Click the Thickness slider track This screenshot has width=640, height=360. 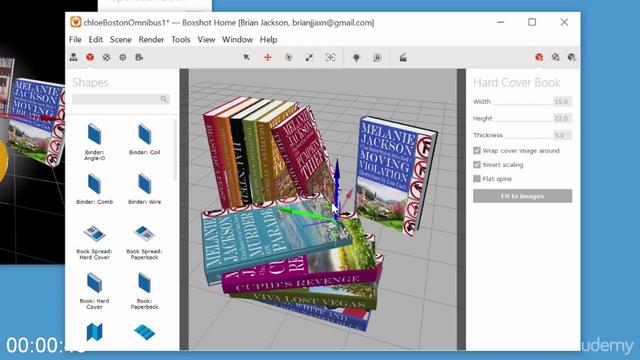click(x=527, y=138)
